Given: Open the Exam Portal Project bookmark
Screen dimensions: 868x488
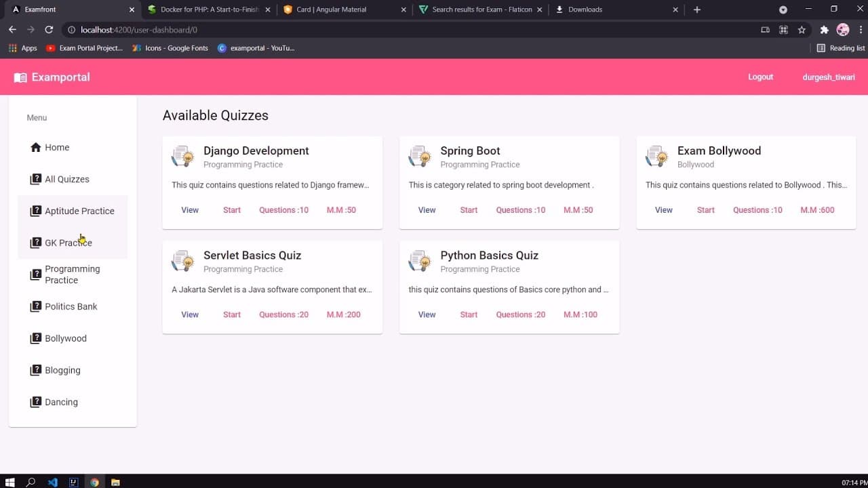Looking at the screenshot, I should pos(85,48).
